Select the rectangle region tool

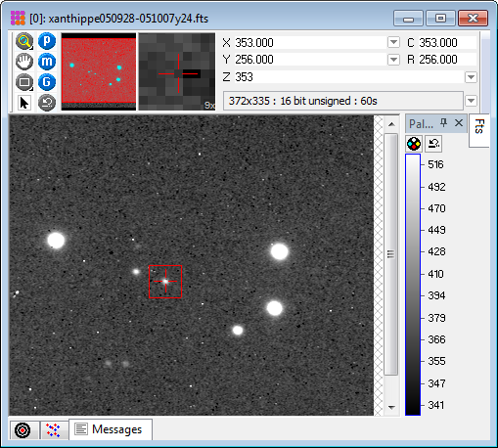click(24, 82)
